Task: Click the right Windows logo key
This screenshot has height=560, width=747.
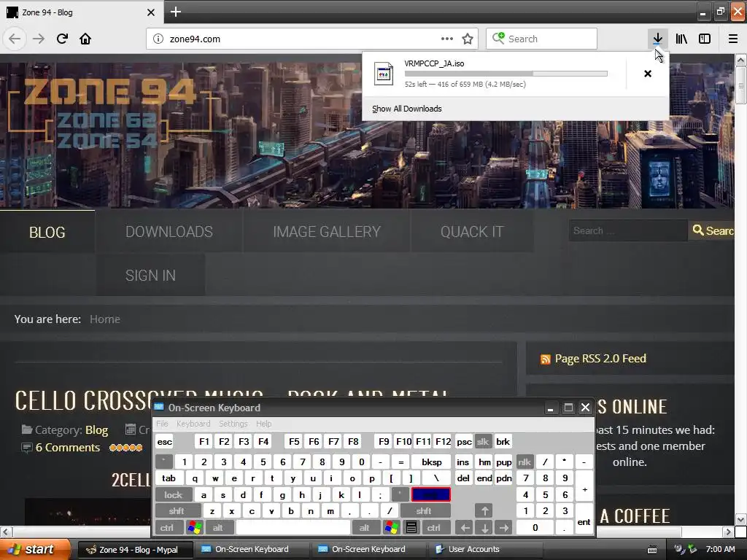Action: point(392,528)
